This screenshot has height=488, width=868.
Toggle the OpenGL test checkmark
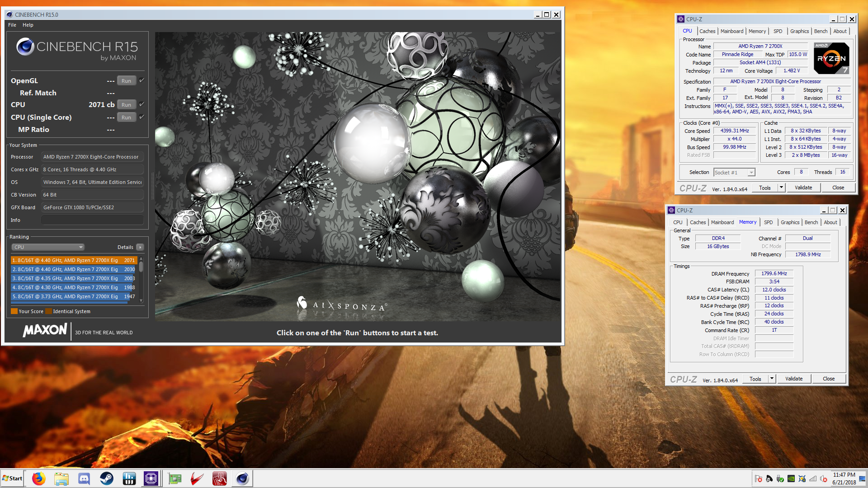pos(142,80)
